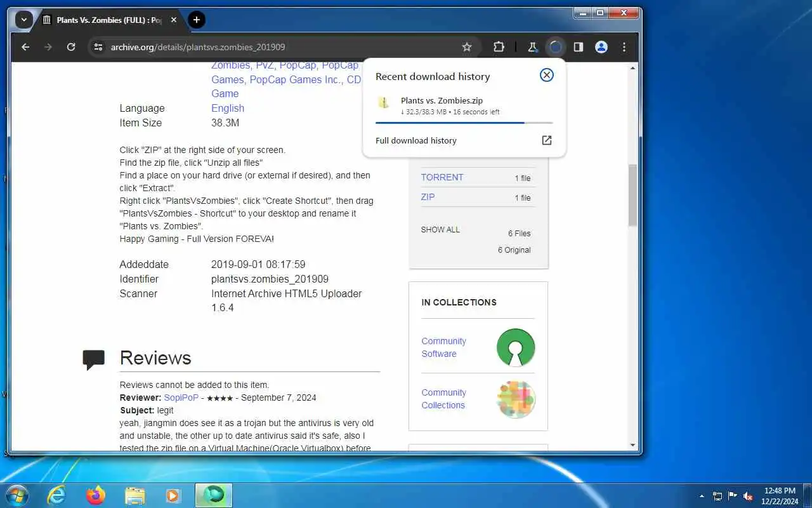
Task: Open the Chrome Labs flask icon
Action: pos(532,47)
